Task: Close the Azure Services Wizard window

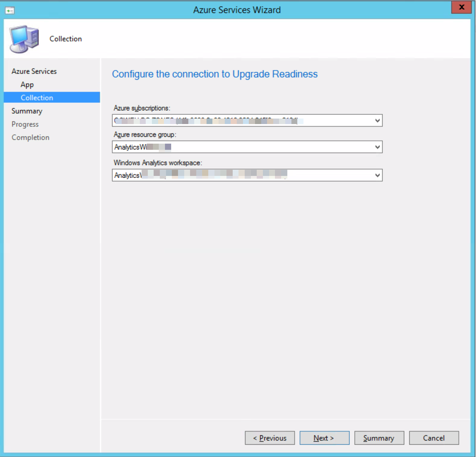Action: [x=461, y=7]
